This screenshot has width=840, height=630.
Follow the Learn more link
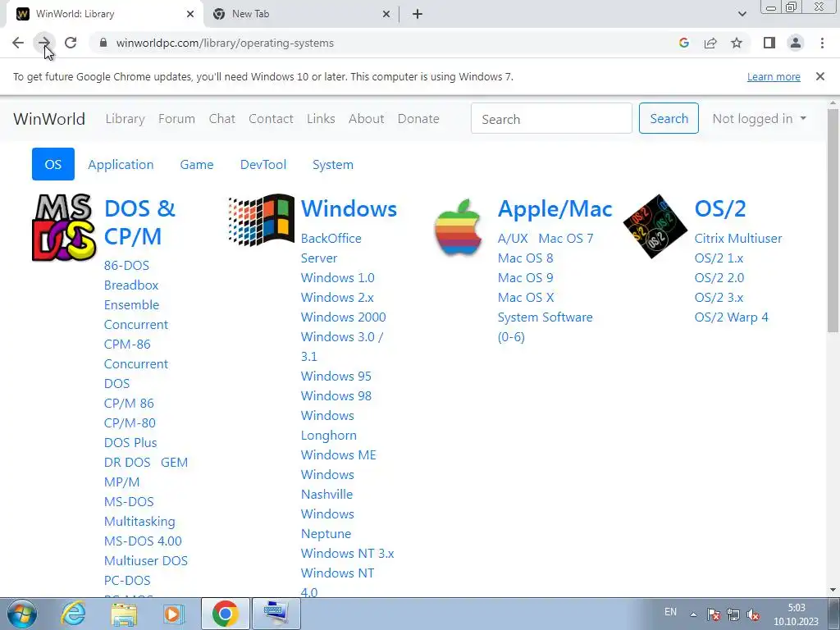[x=774, y=76]
